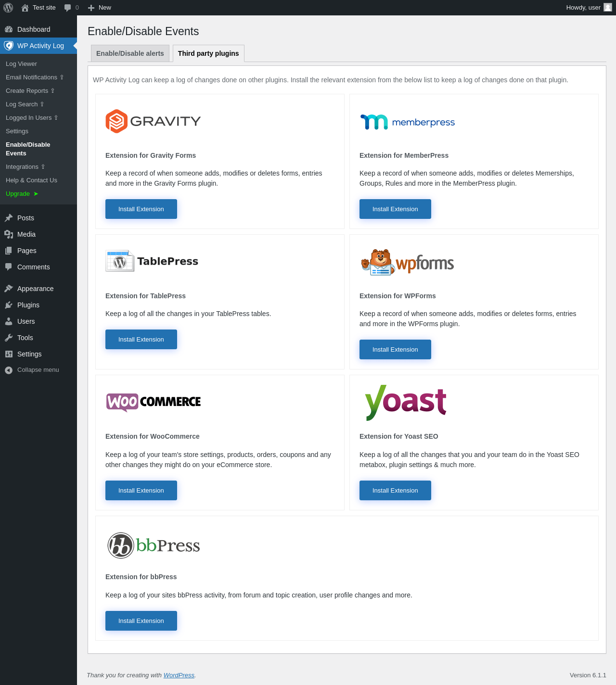Install the MemberPress extension

point(395,209)
